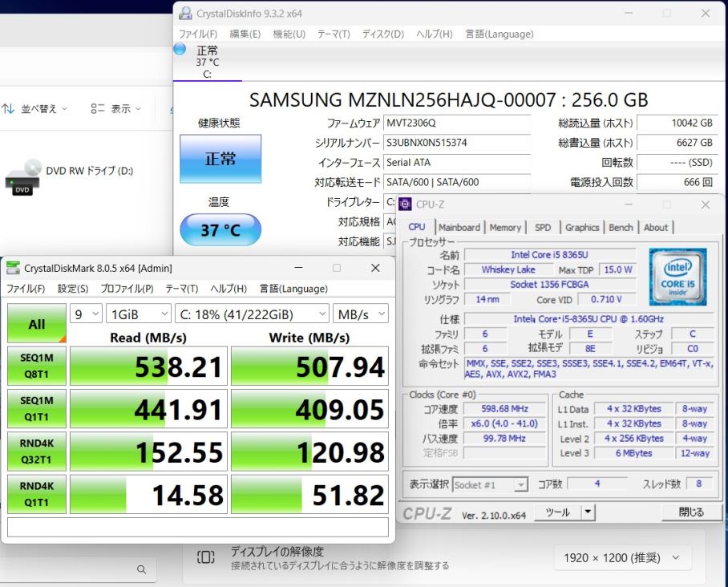Click the CrystalDiskMark title bar app icon

coord(13,268)
